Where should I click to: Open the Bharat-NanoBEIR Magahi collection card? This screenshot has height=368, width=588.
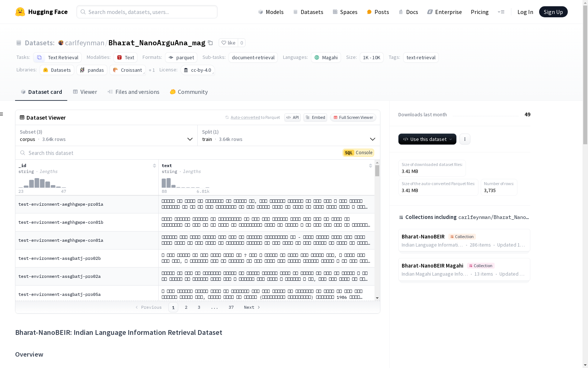[464, 269]
